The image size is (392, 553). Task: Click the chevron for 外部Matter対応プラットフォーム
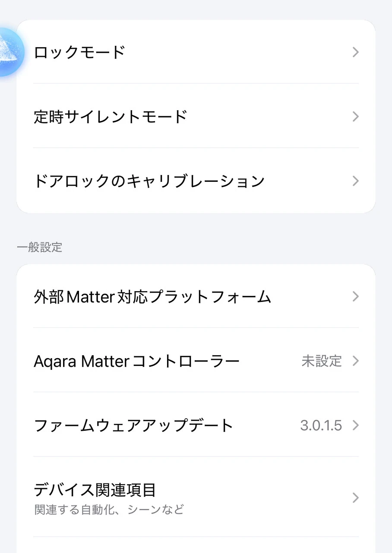click(x=355, y=297)
